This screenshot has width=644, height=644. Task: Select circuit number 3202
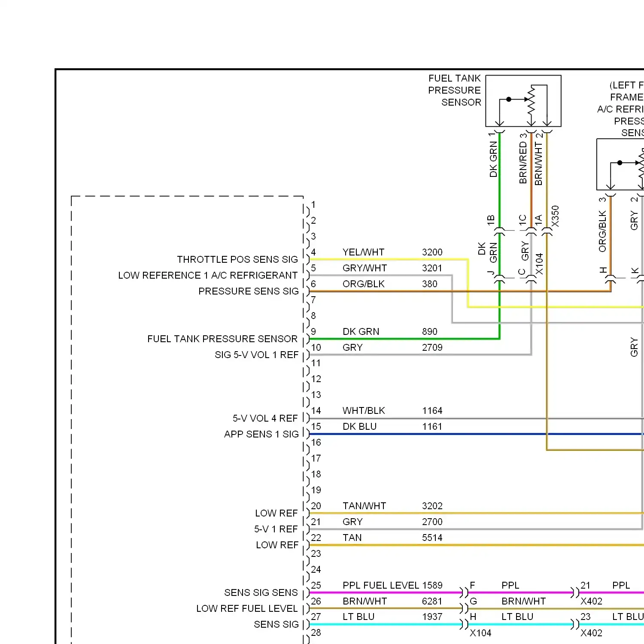432,506
